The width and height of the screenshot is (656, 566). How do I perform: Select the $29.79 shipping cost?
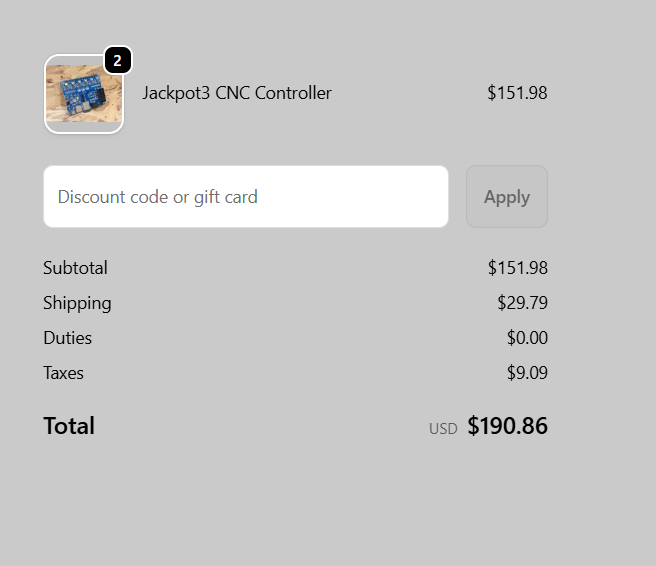pos(522,303)
